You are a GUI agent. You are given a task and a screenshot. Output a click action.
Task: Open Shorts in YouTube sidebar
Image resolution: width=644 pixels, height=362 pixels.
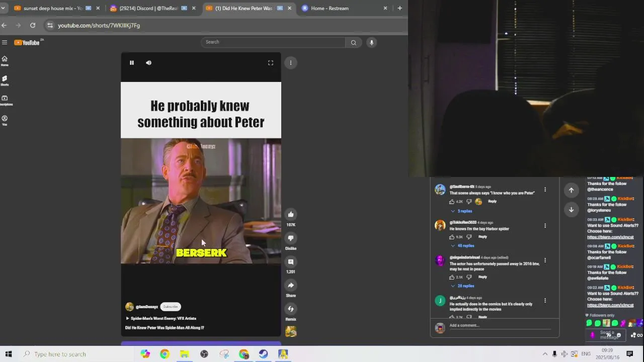pos(5,80)
